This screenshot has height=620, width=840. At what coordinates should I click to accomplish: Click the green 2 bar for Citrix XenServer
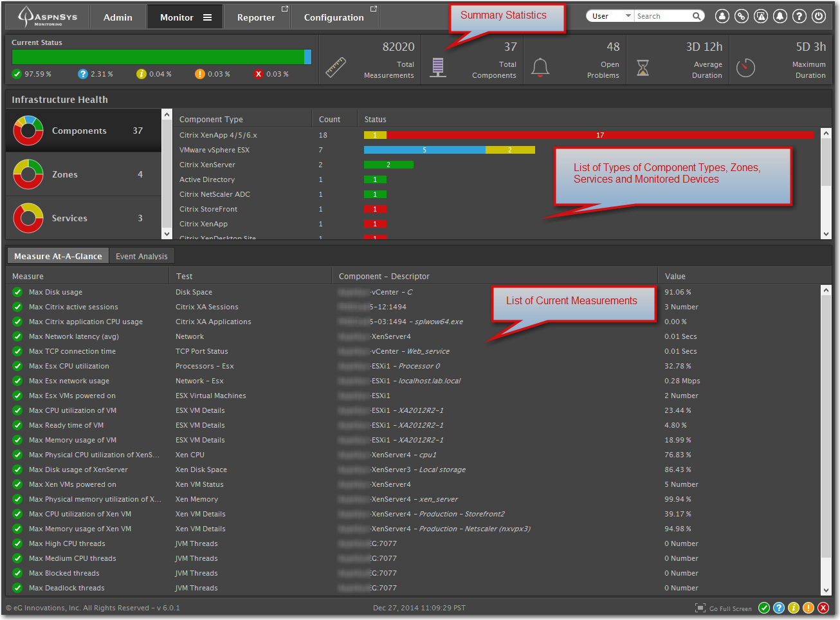click(388, 165)
